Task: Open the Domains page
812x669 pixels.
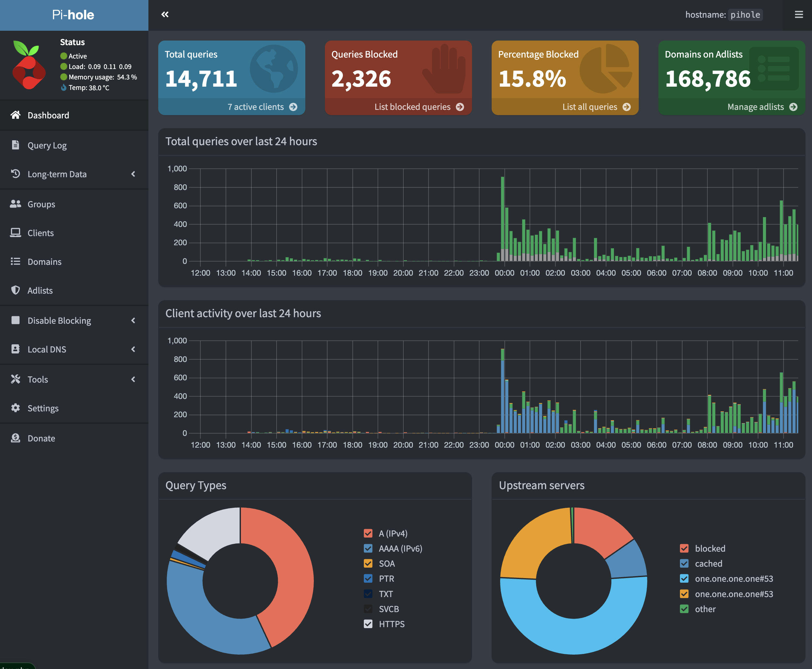Action: point(44,262)
